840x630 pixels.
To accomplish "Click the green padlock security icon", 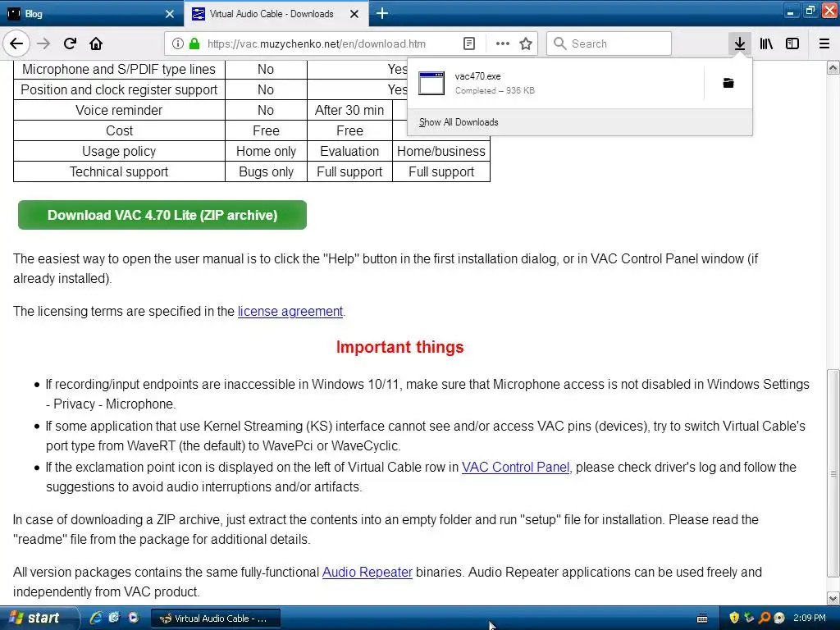I will pos(194,43).
